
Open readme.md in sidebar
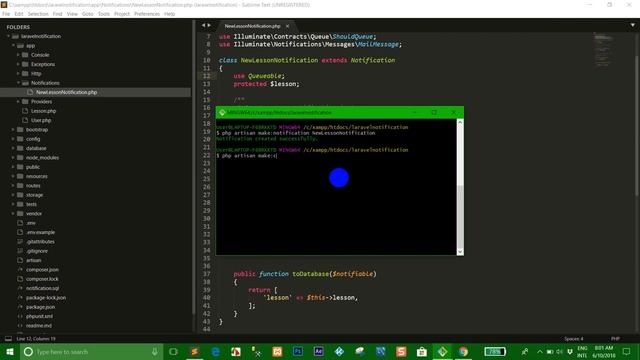coord(39,325)
